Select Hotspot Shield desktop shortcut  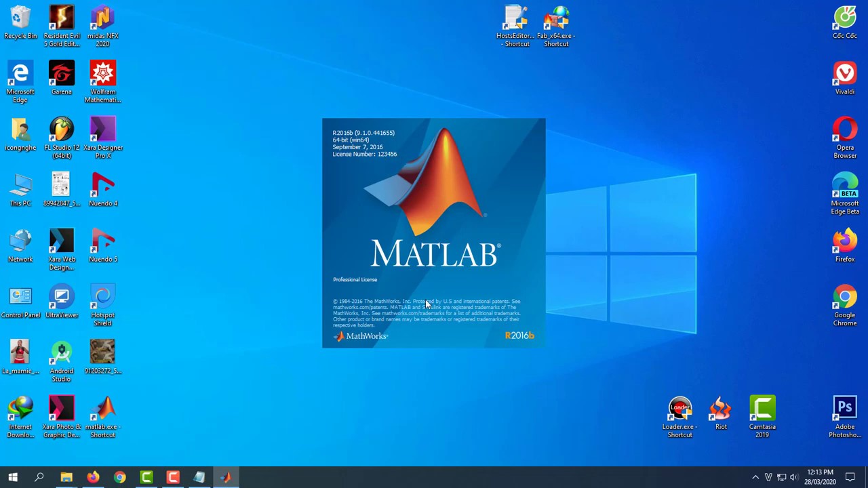coord(102,306)
